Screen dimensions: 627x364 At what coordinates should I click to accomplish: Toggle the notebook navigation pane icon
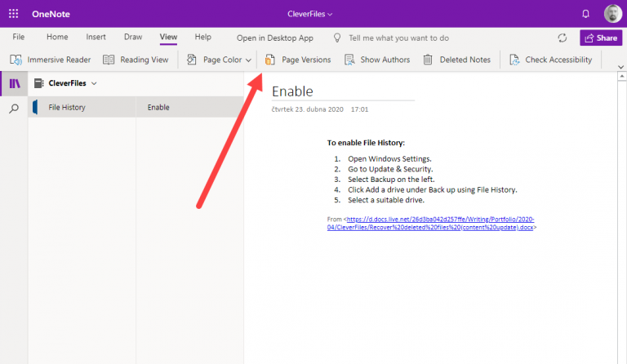tap(14, 83)
